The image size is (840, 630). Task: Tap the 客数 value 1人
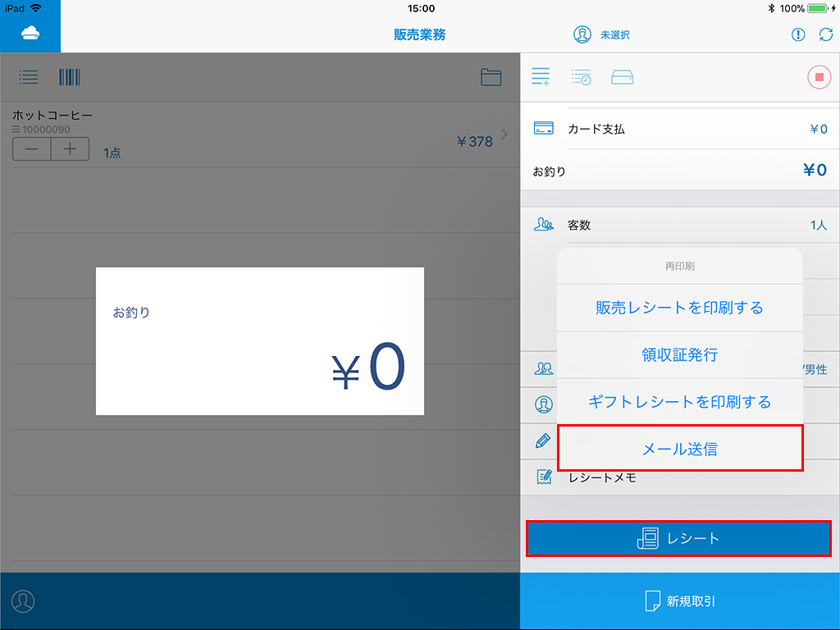(x=819, y=225)
